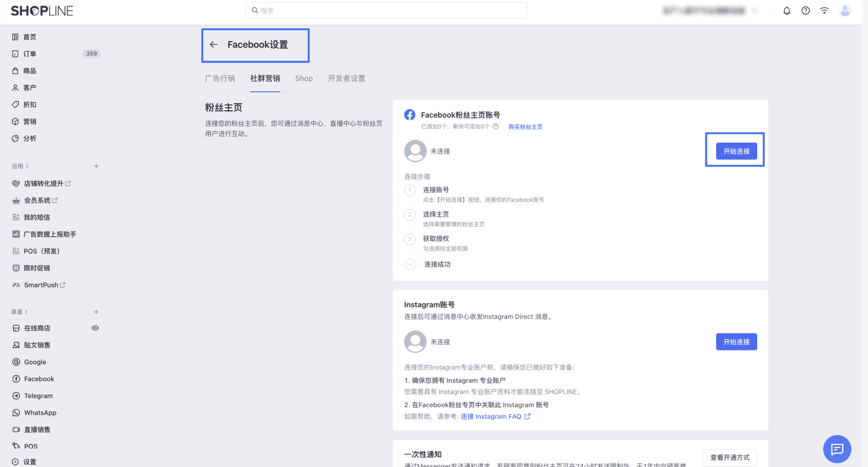Screen dimensions: 868x467
Task: Click the 359 orders count badge
Action: [91, 54]
